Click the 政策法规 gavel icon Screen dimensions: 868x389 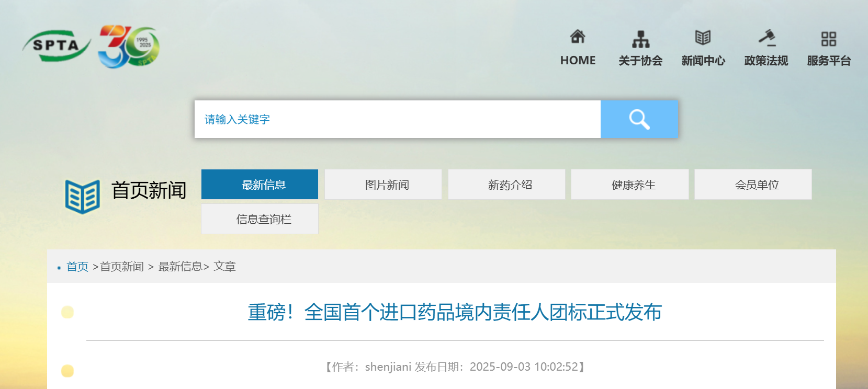(x=766, y=38)
